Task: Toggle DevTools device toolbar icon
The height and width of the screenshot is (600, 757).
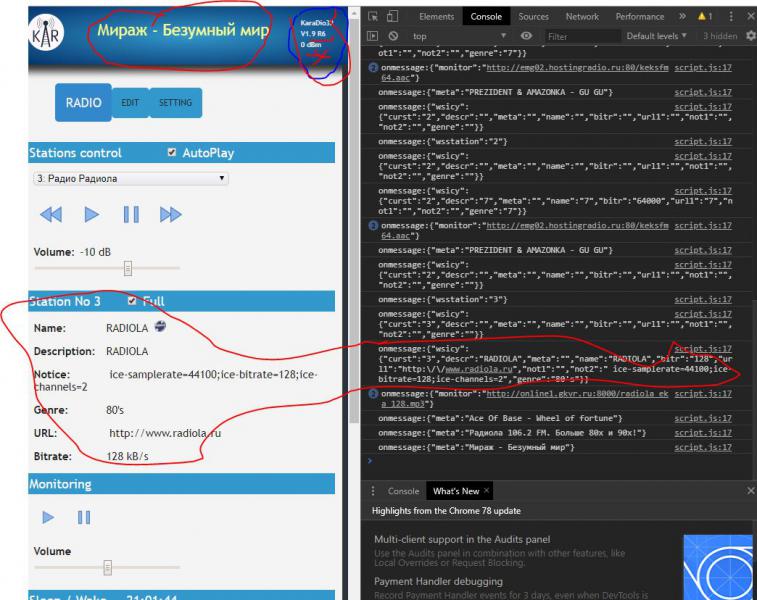Action: tap(392, 16)
